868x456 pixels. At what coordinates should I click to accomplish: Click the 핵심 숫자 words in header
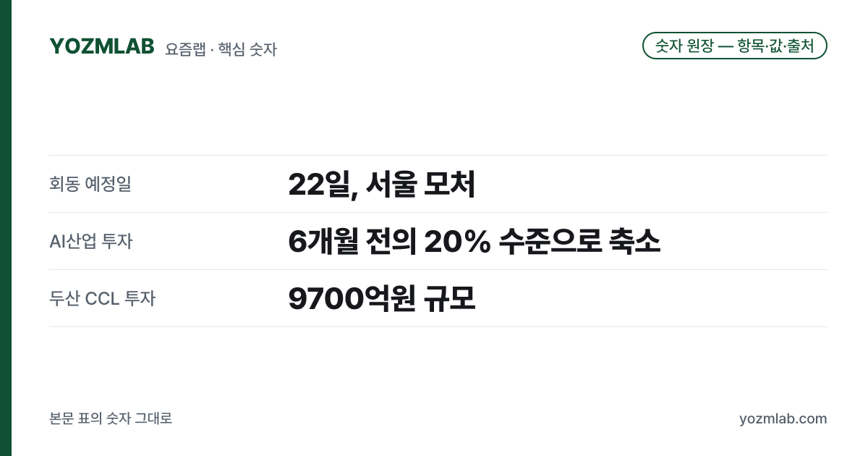(x=247, y=49)
